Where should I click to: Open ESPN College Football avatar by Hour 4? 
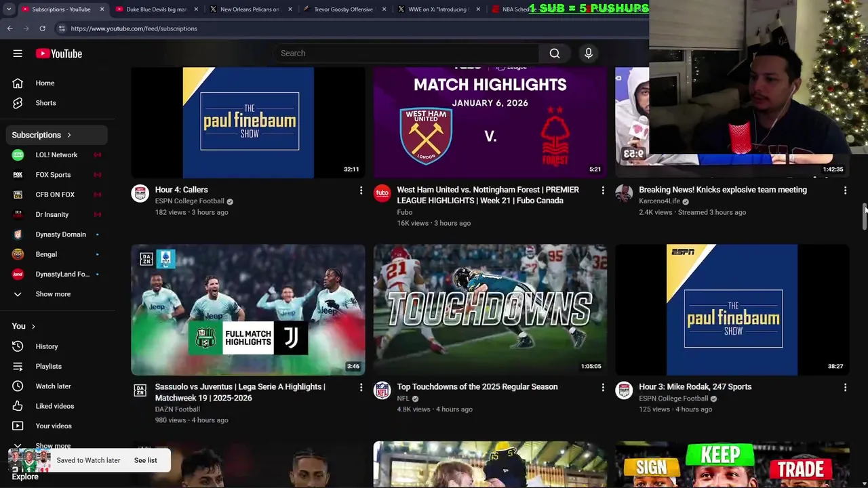coord(140,193)
